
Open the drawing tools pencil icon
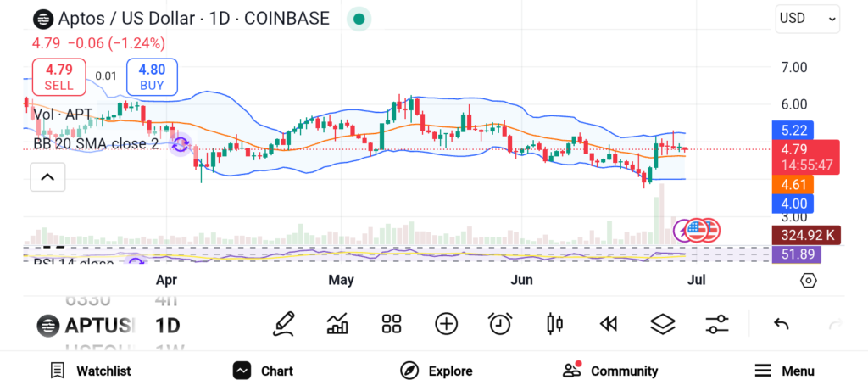[x=284, y=323]
